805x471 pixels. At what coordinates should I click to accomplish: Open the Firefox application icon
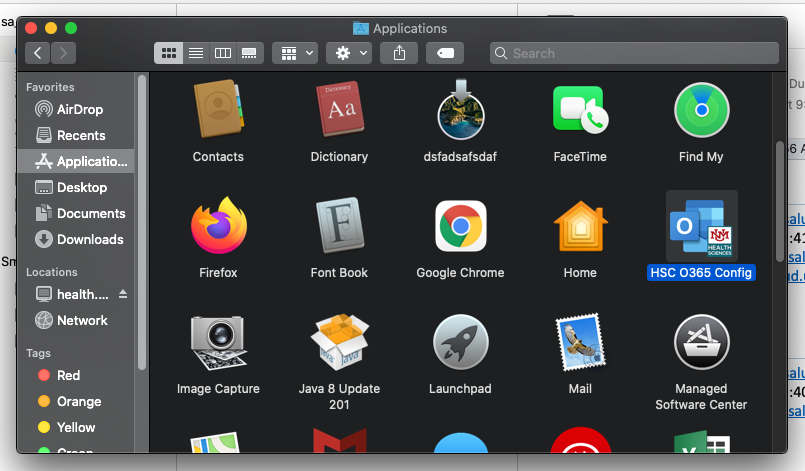click(218, 226)
